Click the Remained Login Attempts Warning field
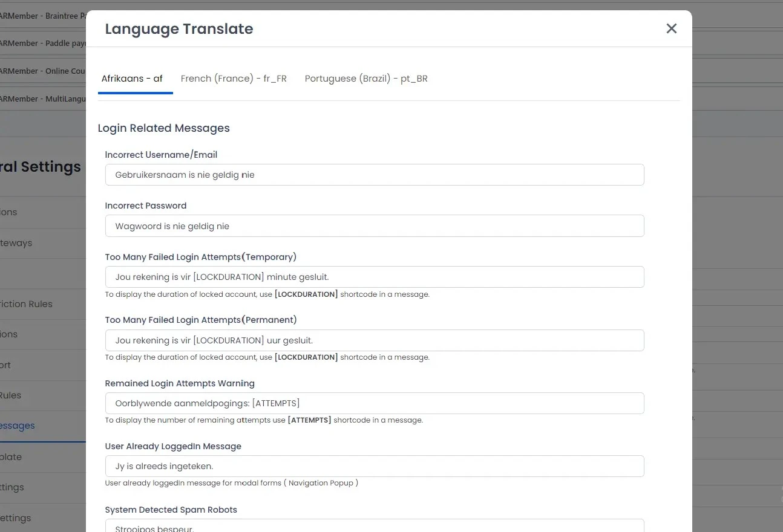The image size is (783, 532). coord(374,403)
